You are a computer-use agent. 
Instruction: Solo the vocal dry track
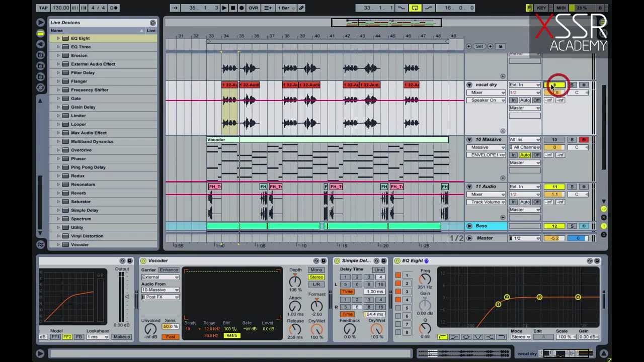tap(572, 85)
